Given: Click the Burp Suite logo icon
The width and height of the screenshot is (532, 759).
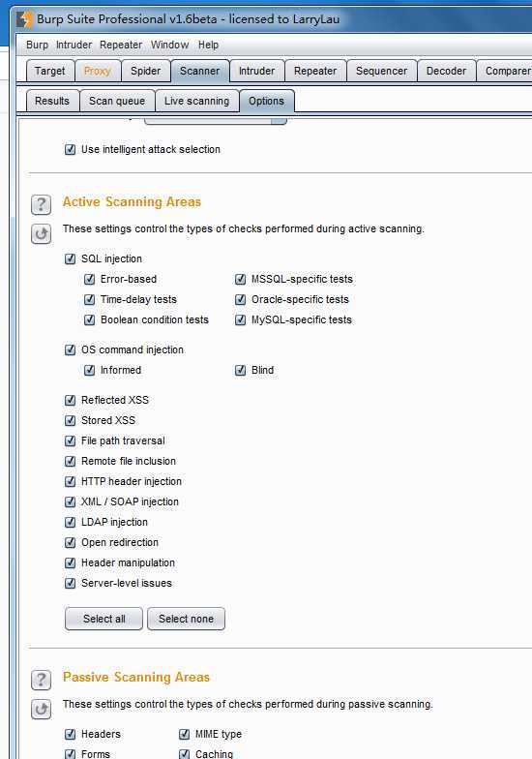Looking at the screenshot, I should [23, 19].
